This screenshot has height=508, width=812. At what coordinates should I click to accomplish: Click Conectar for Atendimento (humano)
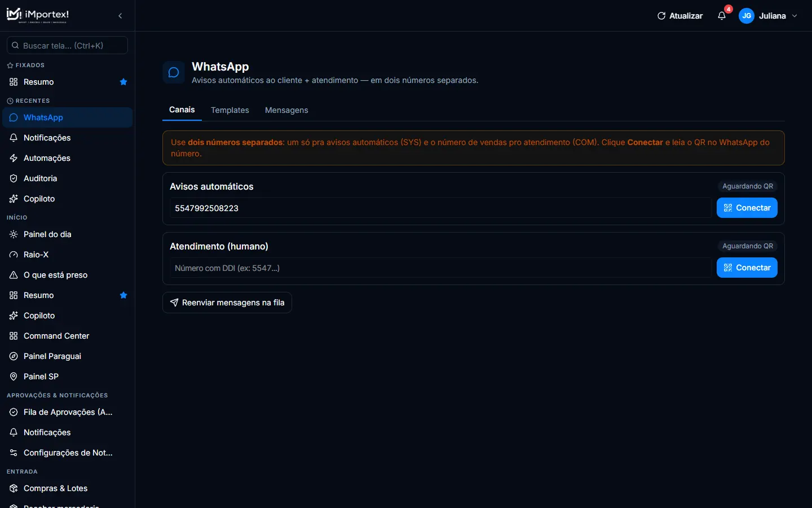click(x=747, y=268)
